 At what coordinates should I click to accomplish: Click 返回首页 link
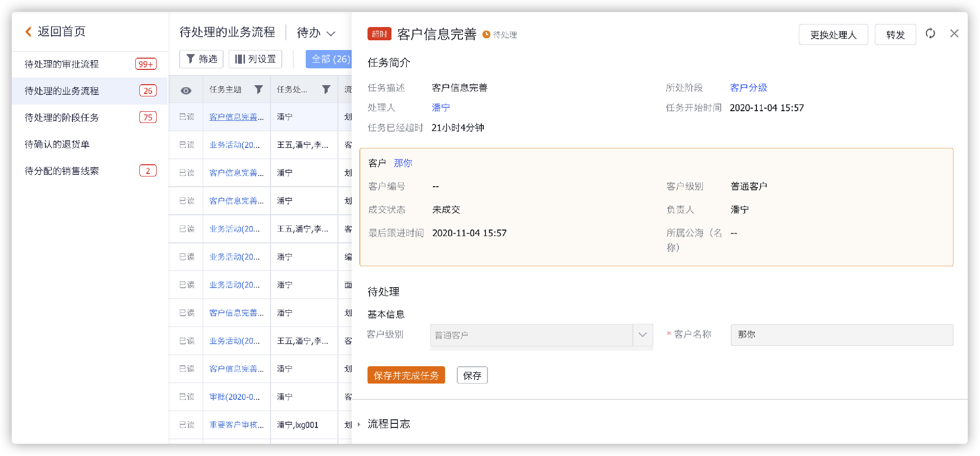(61, 32)
